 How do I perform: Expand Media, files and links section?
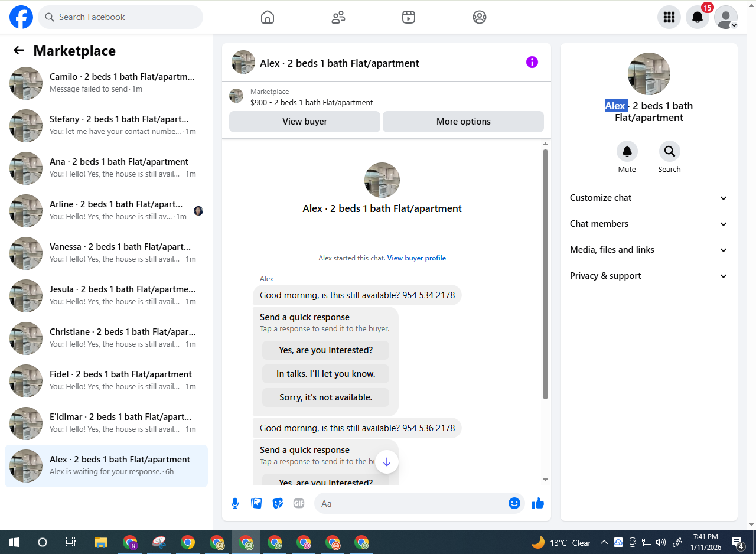tap(649, 250)
